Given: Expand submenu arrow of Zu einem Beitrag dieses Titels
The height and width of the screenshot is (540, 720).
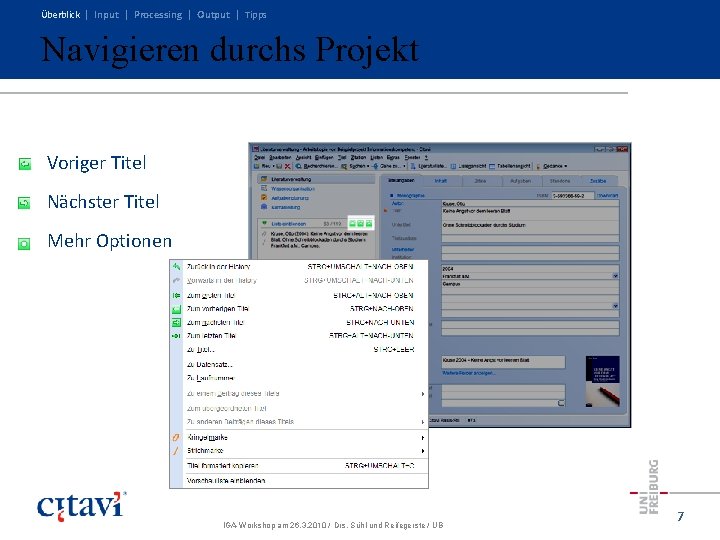Looking at the screenshot, I should [x=422, y=394].
